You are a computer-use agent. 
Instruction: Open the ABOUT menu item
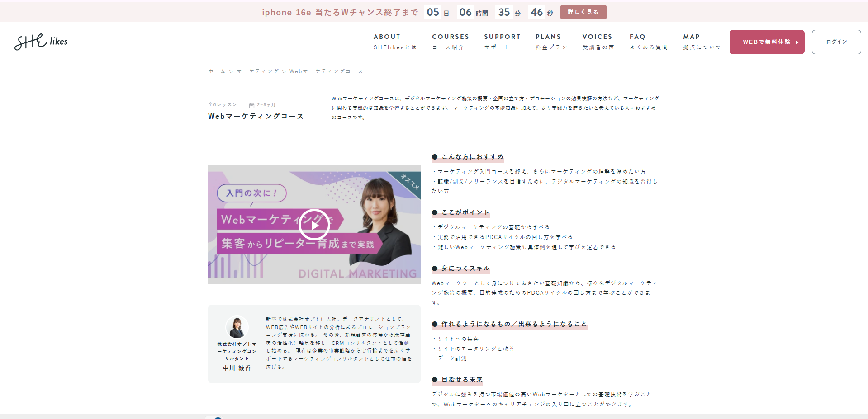(x=395, y=42)
